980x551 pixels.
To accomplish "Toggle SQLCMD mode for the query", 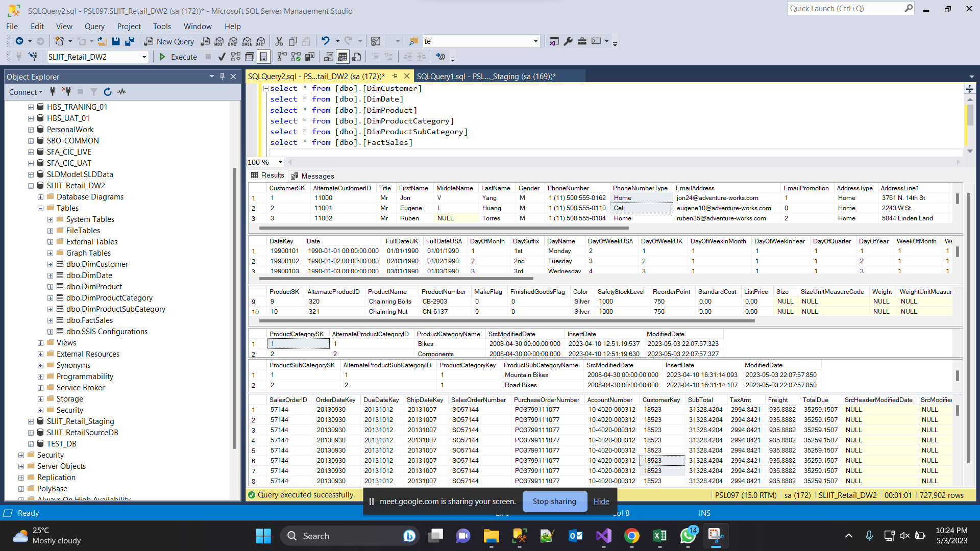I will 440,57.
